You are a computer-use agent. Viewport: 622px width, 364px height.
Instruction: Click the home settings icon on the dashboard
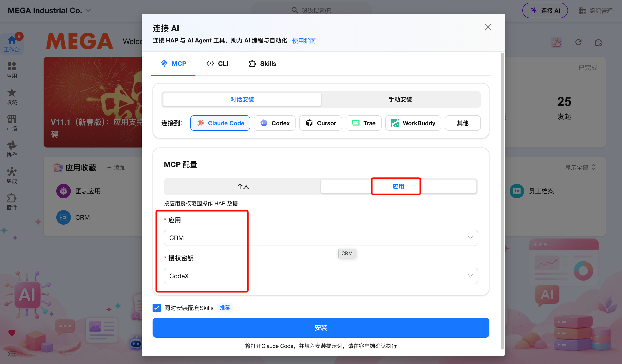click(x=598, y=42)
